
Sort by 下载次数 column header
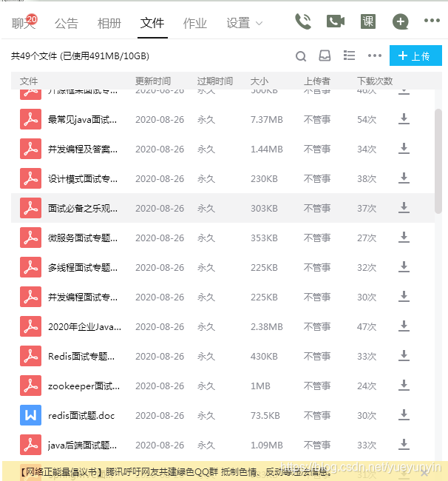point(375,81)
